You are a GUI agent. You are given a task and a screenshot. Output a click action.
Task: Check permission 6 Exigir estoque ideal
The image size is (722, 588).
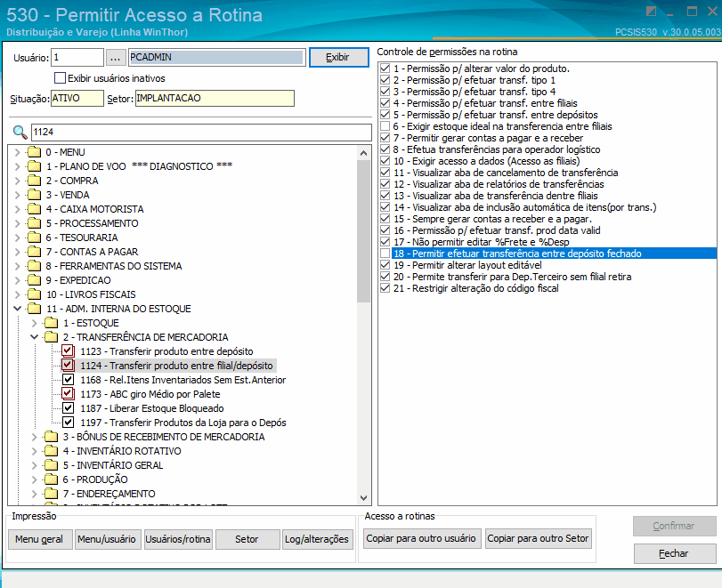pos(385,126)
